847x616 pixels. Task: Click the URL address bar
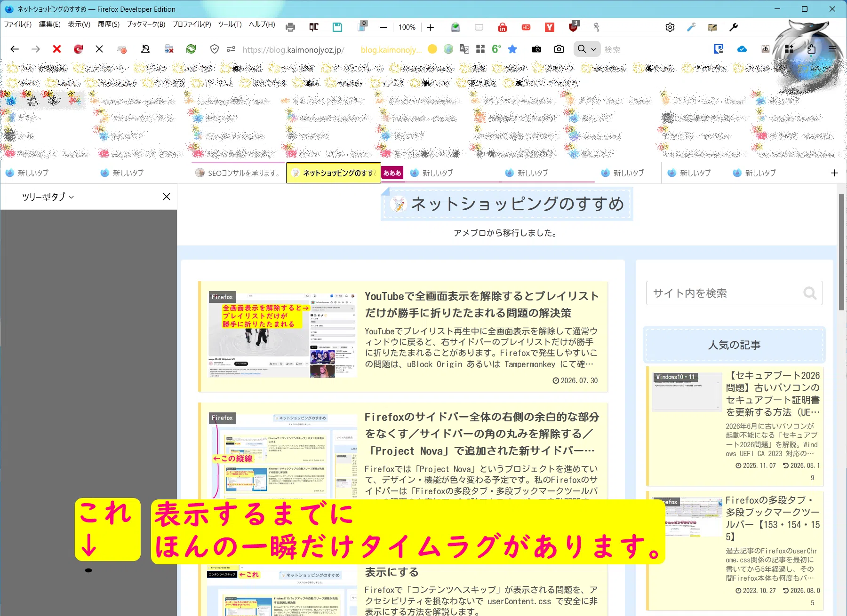click(x=294, y=49)
